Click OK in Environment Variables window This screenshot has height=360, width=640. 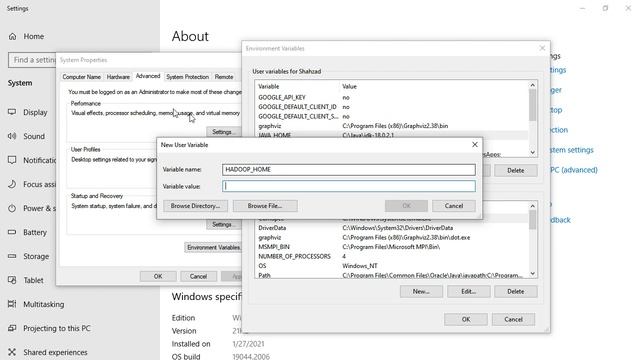466,319
